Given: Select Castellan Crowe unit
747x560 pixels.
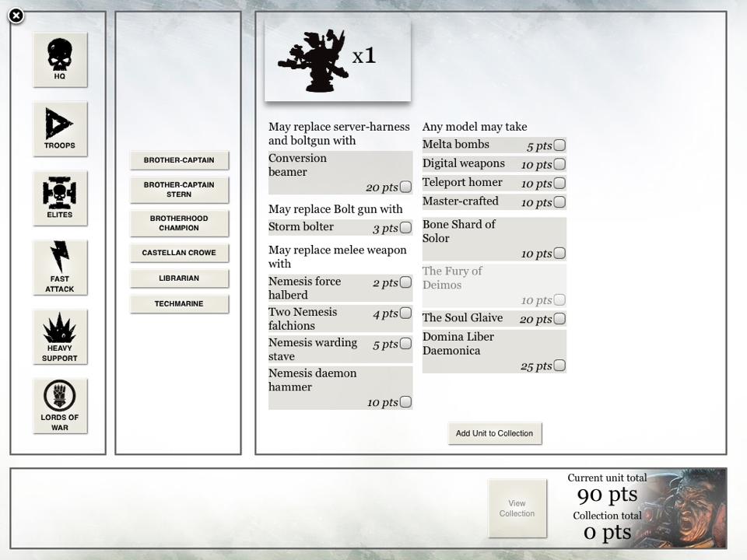Looking at the screenshot, I should tap(179, 253).
